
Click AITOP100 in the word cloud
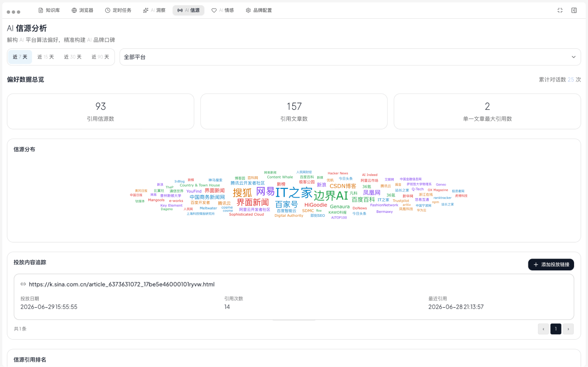click(x=339, y=218)
